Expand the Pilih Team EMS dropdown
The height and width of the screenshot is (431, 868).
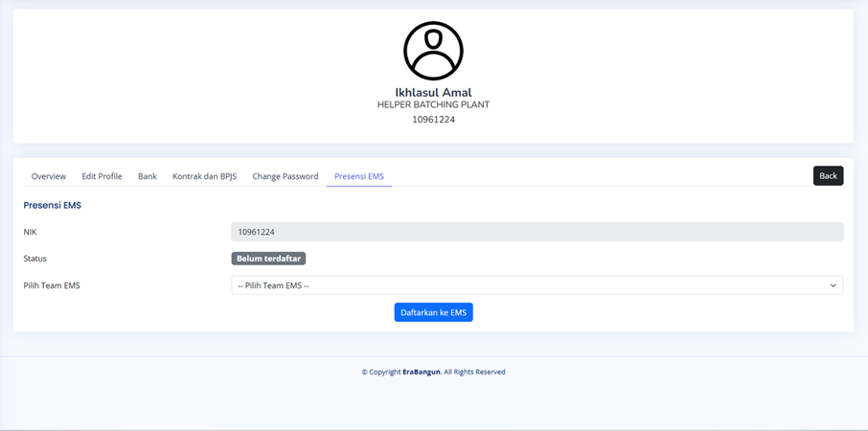point(537,285)
